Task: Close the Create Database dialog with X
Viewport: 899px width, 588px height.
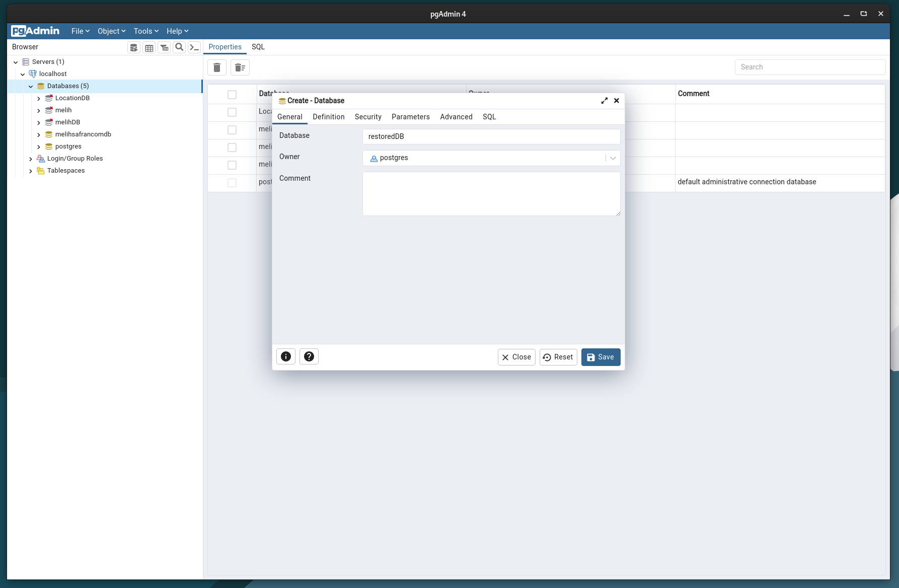Action: 616,101
